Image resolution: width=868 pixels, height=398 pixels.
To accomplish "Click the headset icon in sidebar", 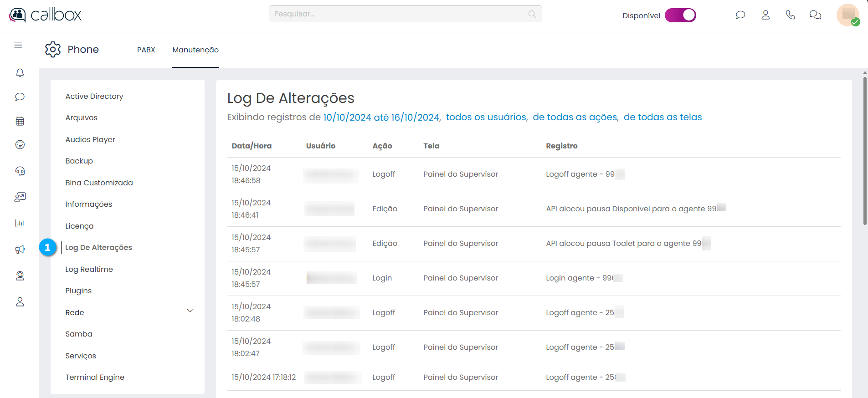I will click(20, 171).
